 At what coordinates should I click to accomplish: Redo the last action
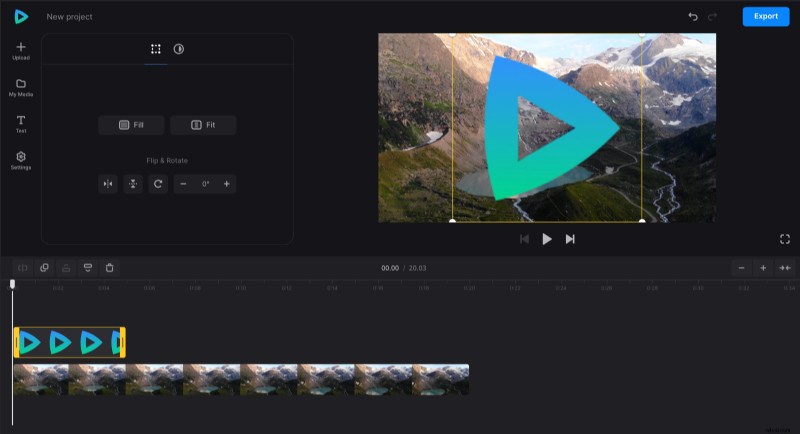(x=712, y=16)
